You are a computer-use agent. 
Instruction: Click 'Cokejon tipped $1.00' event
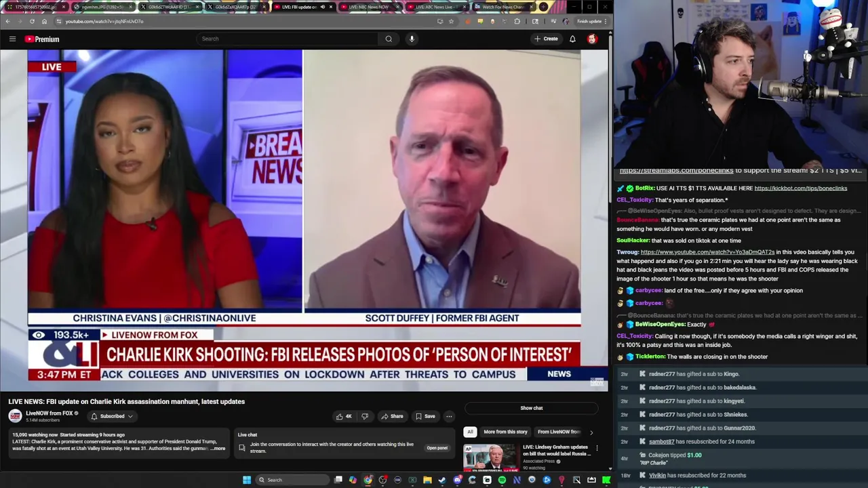[x=675, y=455]
